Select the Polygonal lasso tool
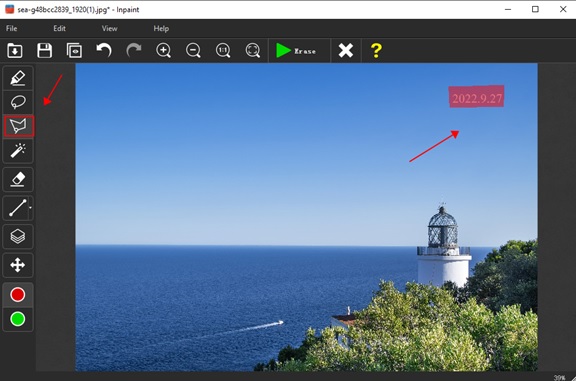The image size is (576, 381). point(18,126)
